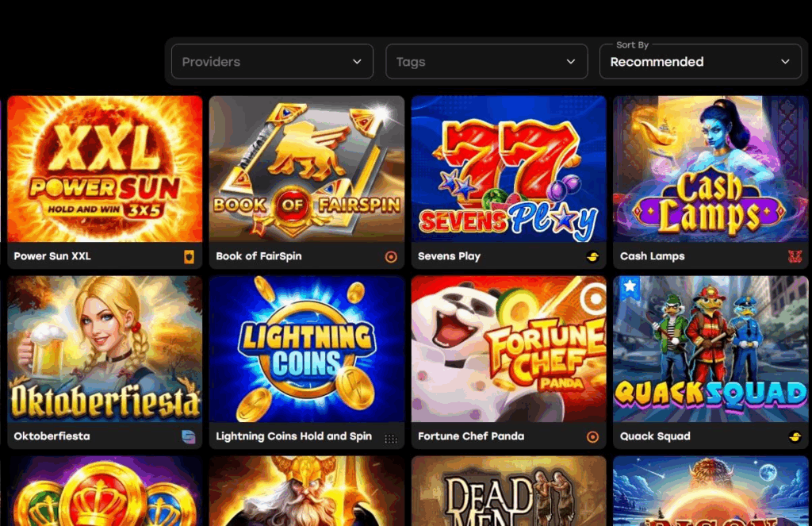Viewport: 812px width, 526px height.
Task: Open the Providers dropdown
Action: [x=272, y=61]
